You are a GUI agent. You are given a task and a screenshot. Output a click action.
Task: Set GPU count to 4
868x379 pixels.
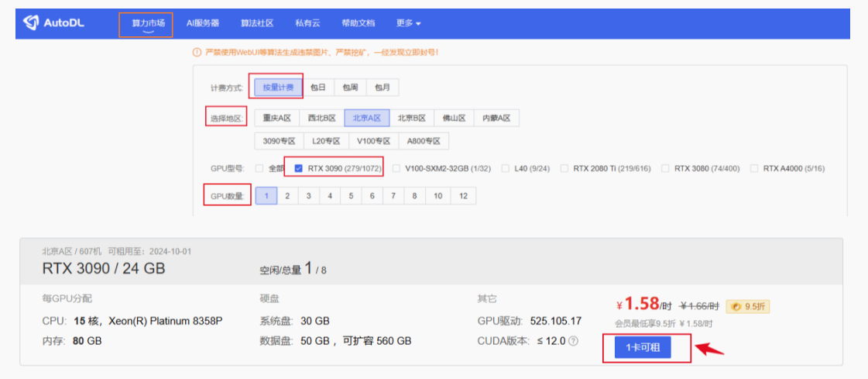point(329,195)
